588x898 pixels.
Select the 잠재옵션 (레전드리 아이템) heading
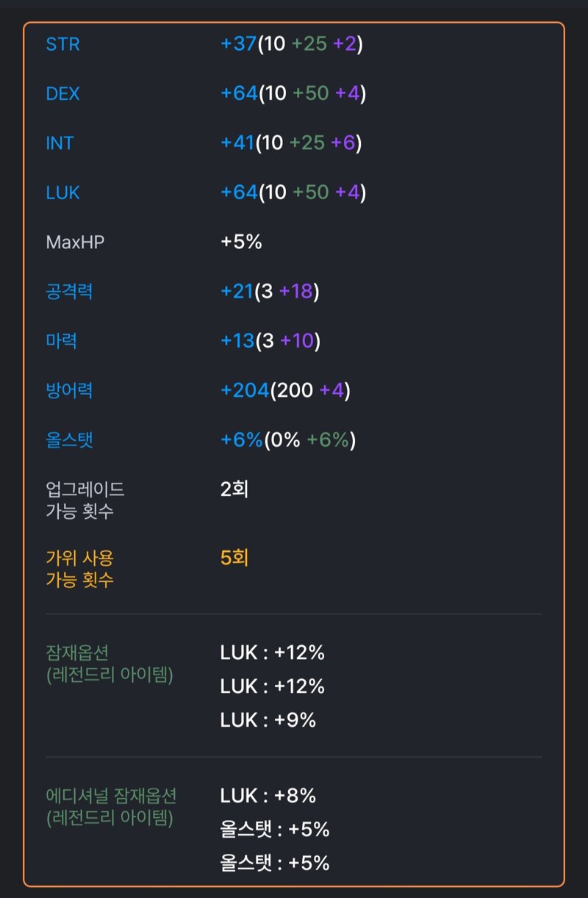pos(110,664)
